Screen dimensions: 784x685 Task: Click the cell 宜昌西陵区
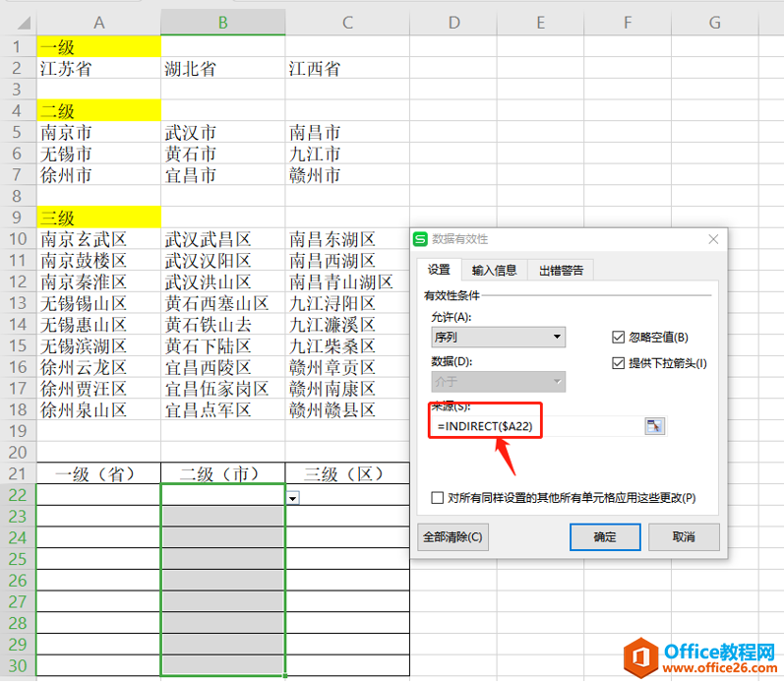click(x=223, y=367)
